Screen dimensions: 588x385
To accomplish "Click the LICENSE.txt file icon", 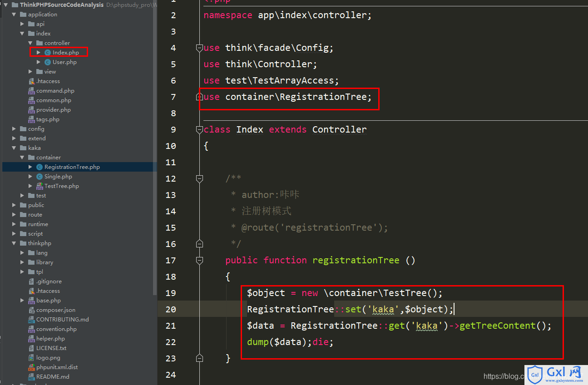I will click(31, 348).
